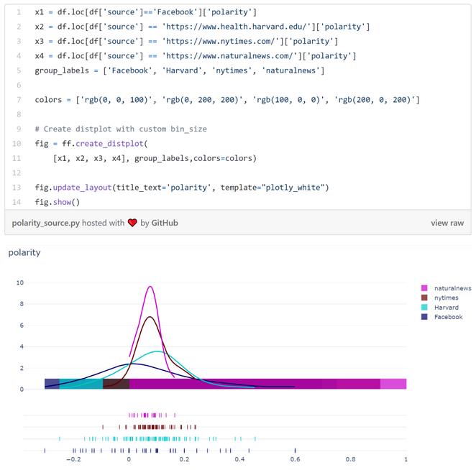Toggle the Harvard legend entry
The width and height of the screenshot is (476, 470).
[447, 307]
